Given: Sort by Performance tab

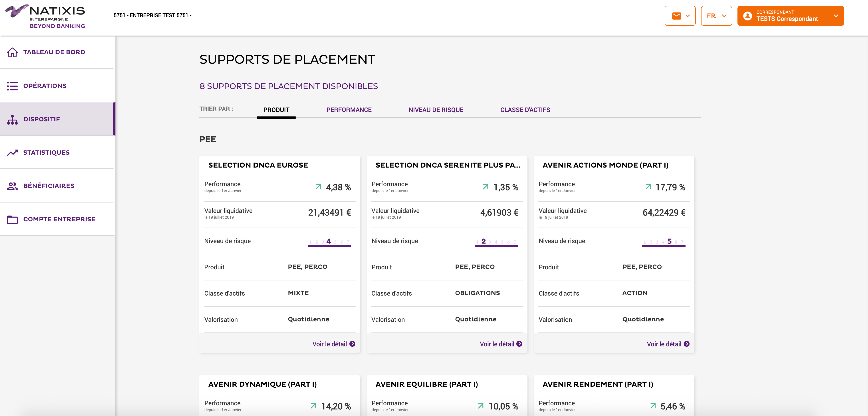Looking at the screenshot, I should point(349,110).
